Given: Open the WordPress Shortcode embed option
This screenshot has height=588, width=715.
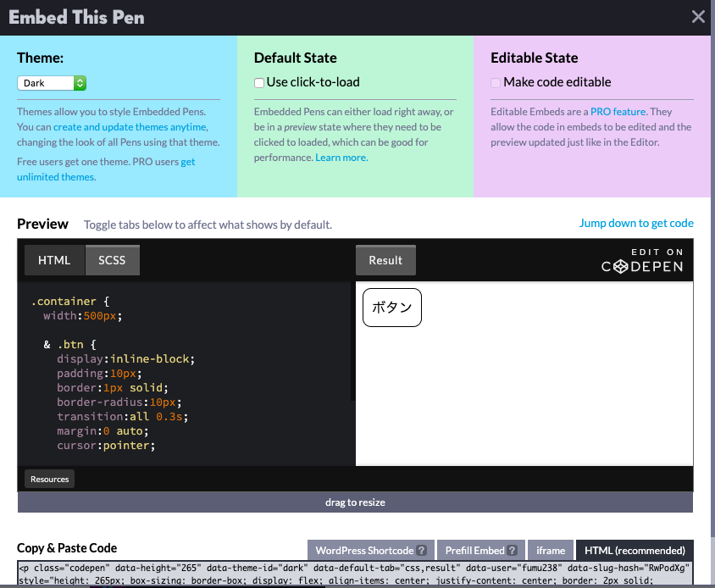Looking at the screenshot, I should 363,550.
